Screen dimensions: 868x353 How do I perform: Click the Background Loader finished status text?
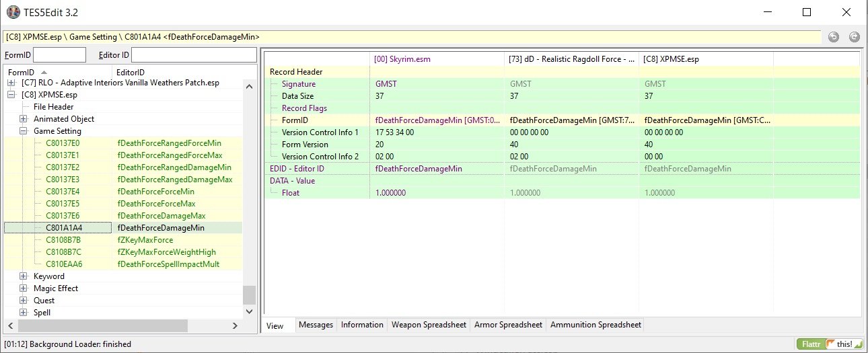tap(67, 344)
